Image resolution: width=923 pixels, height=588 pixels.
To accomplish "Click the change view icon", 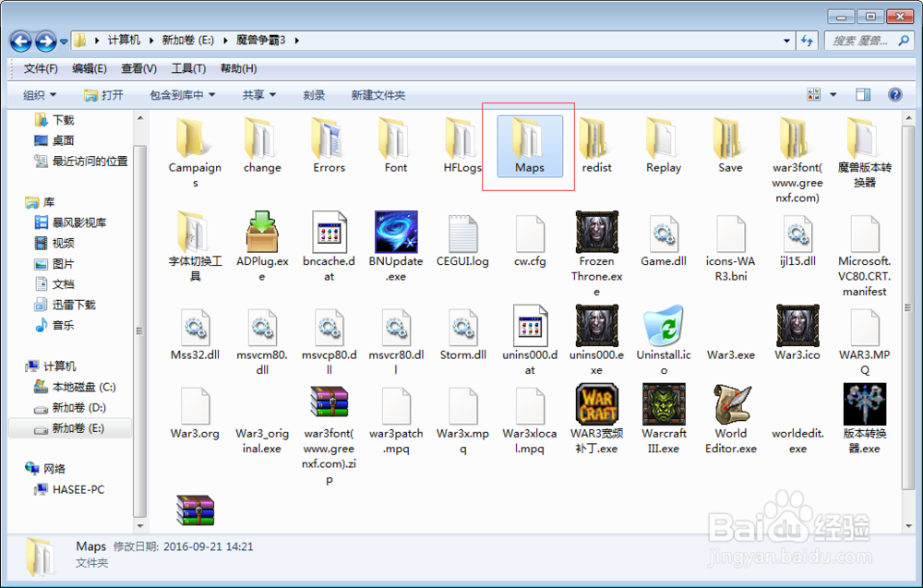I will click(x=813, y=95).
